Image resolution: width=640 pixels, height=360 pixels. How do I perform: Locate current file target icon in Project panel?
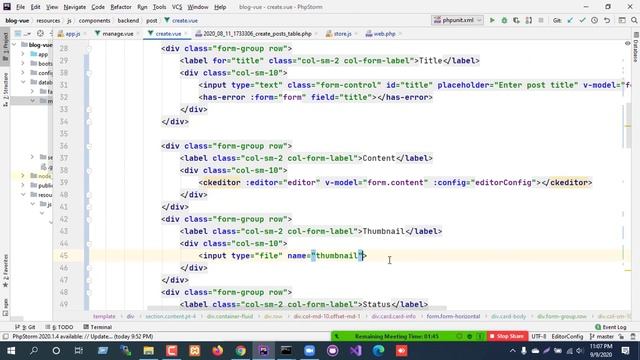pyautogui.click(x=40, y=33)
